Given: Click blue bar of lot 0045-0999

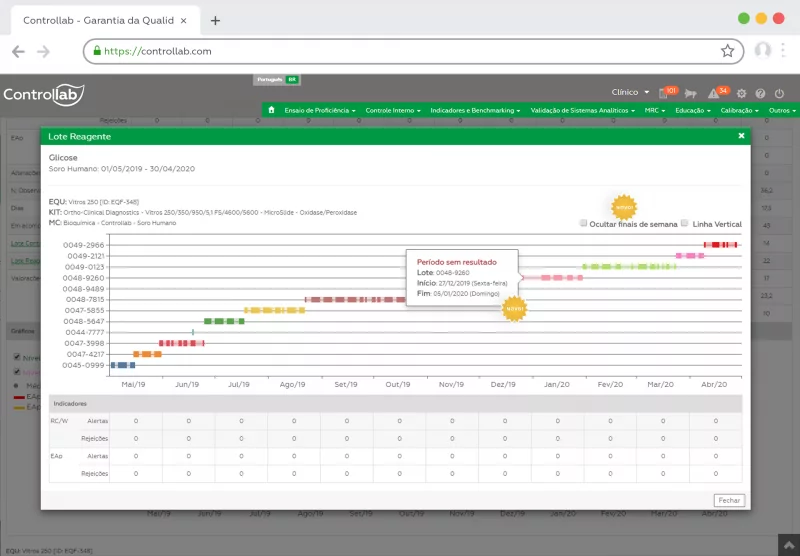Looking at the screenshot, I should tap(123, 365).
